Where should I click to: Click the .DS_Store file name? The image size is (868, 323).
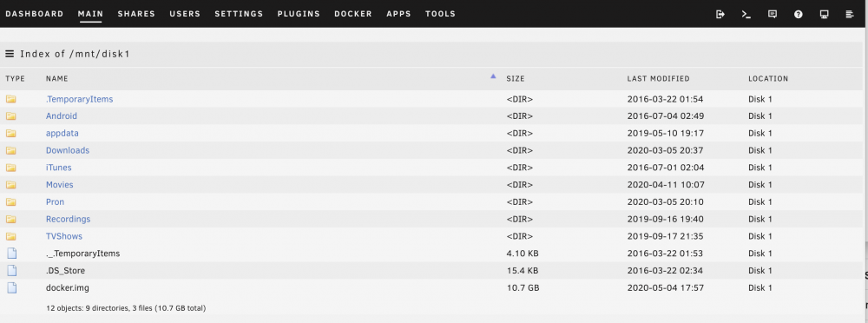coord(65,271)
